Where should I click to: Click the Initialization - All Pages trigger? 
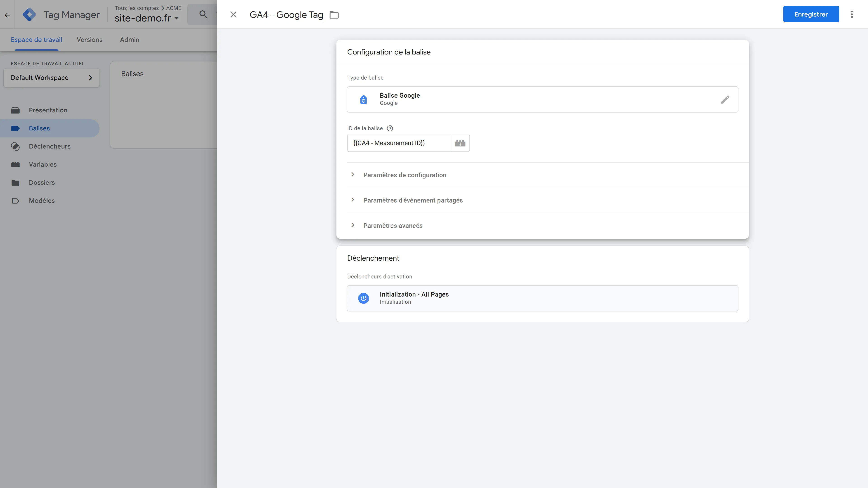(542, 298)
